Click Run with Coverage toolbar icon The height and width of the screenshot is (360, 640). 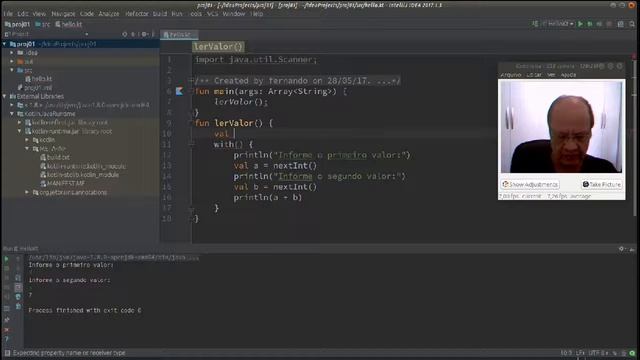(x=599, y=24)
